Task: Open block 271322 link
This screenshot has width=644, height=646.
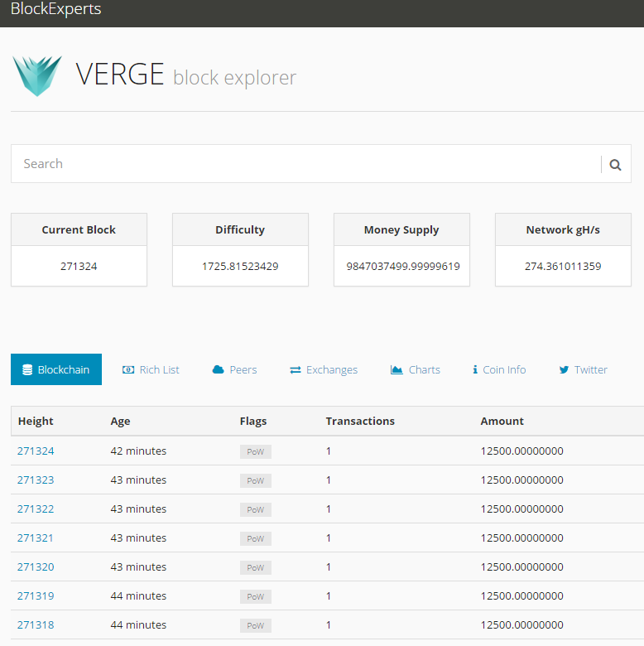Action: (x=36, y=509)
